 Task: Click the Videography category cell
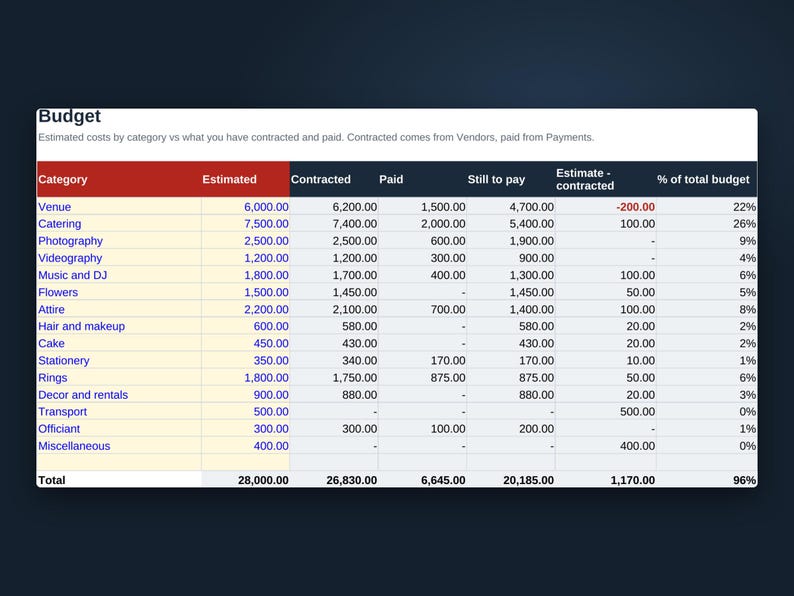[119, 258]
